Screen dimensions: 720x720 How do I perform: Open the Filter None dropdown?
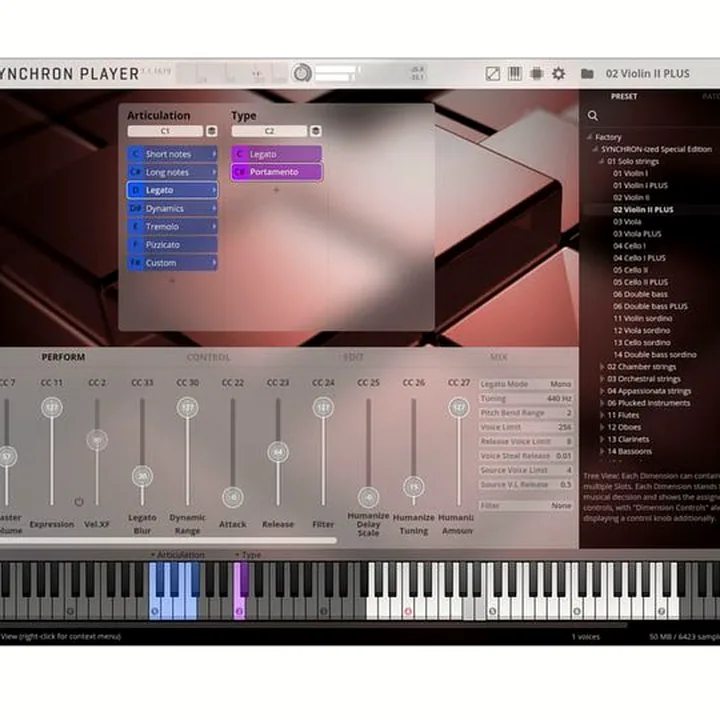526,506
